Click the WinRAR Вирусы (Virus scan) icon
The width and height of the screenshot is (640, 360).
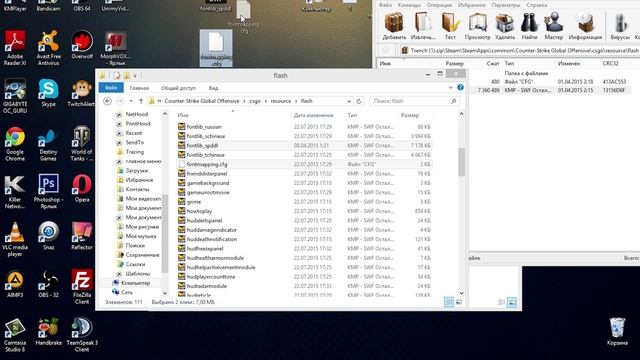620,26
